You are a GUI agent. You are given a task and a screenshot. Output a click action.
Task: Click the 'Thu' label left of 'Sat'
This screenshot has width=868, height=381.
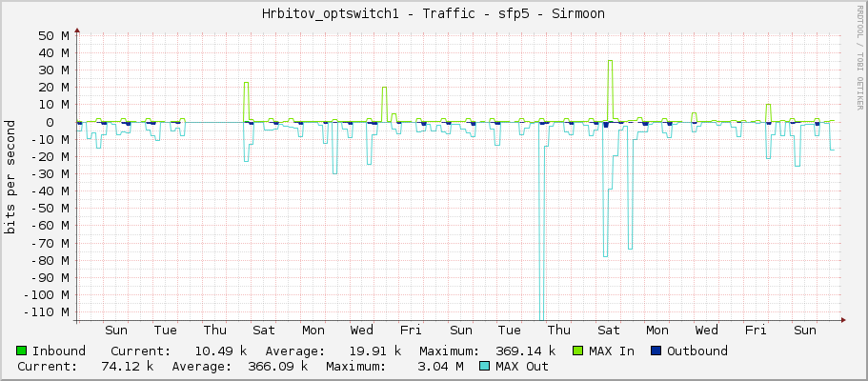pos(214,331)
